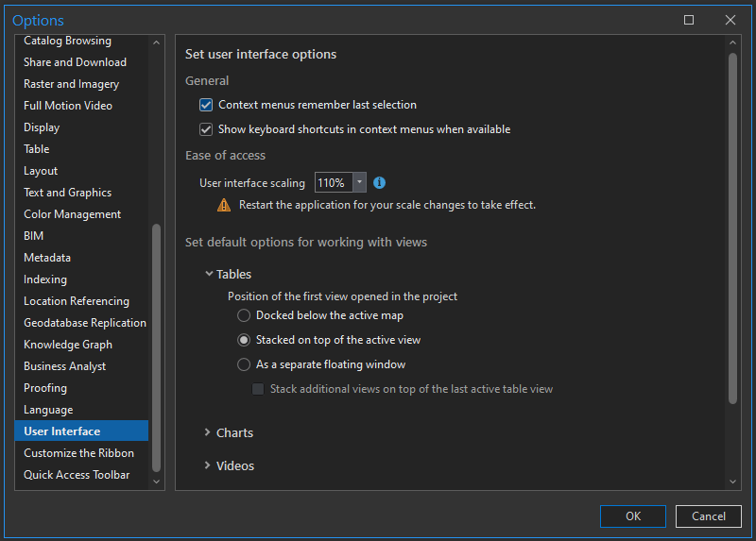The width and height of the screenshot is (756, 541).
Task: Toggle Context menus remember last selection
Action: [x=206, y=105]
